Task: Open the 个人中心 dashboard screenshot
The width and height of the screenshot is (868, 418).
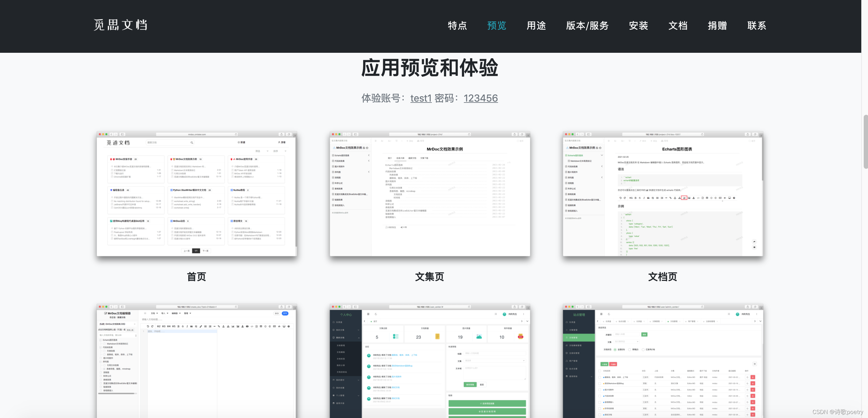Action: click(x=430, y=361)
